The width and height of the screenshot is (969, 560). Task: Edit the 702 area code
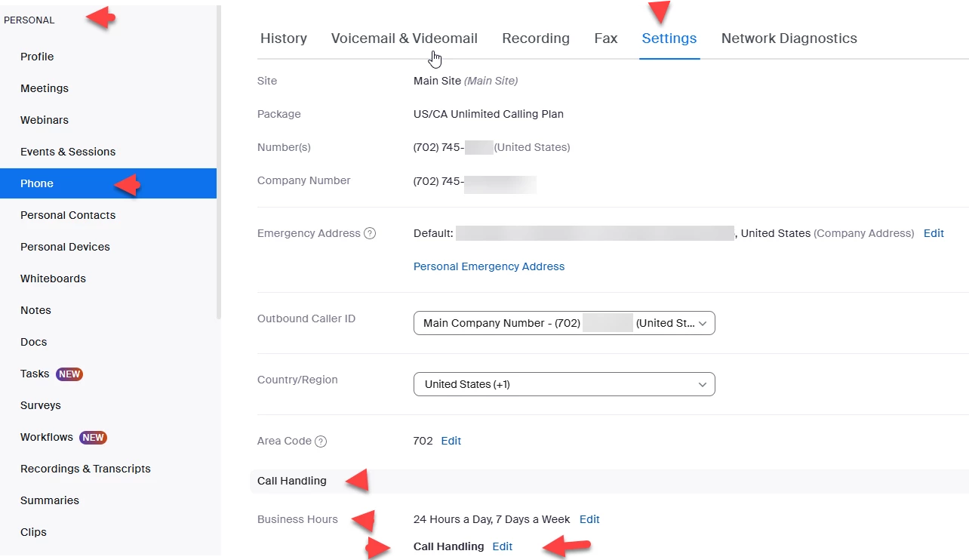click(x=451, y=441)
